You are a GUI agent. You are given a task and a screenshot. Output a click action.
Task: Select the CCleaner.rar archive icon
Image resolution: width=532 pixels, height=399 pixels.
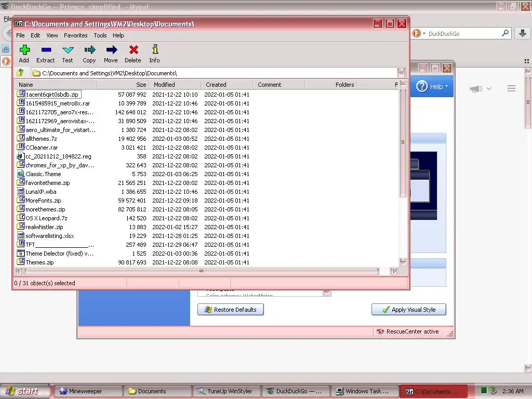click(21, 147)
